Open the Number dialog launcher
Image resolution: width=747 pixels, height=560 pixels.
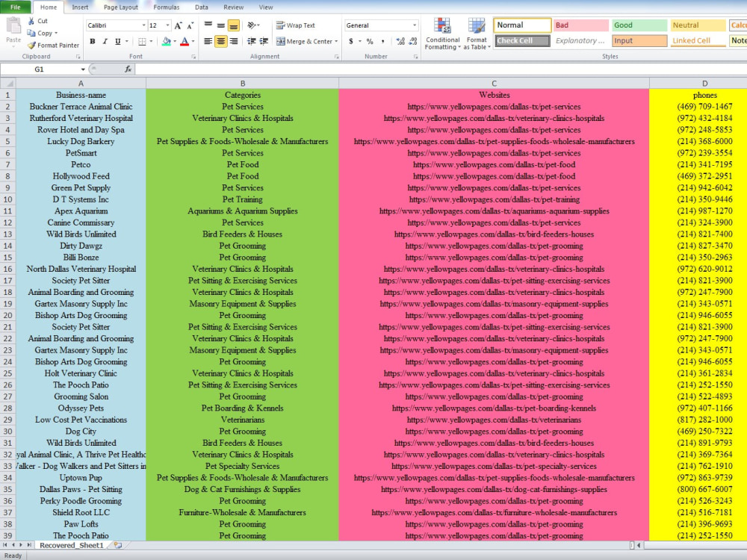[415, 57]
